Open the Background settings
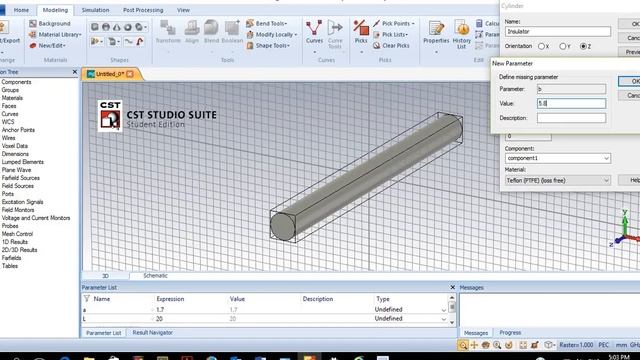 click(x=50, y=24)
